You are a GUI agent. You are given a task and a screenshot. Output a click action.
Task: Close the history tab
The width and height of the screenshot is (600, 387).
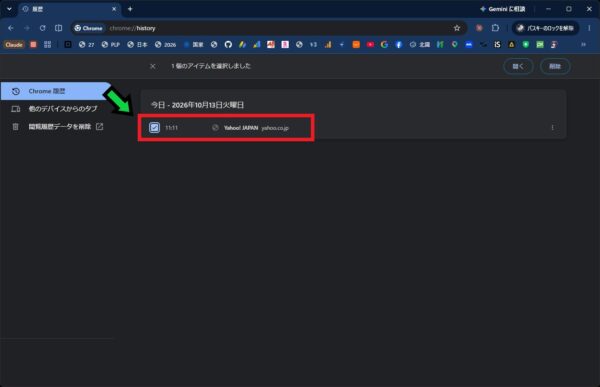coord(114,9)
